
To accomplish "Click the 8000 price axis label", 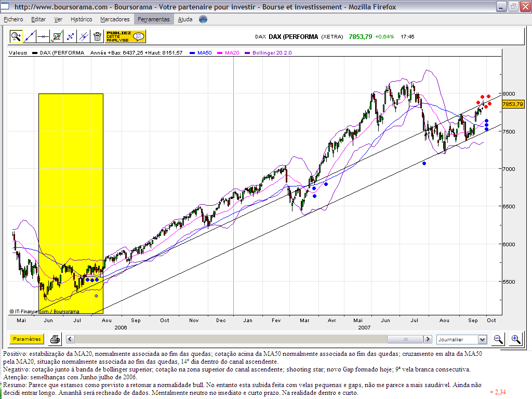I will 509,94.
